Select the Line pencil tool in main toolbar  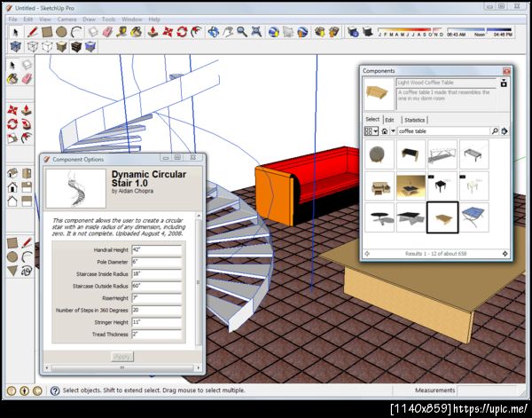[33, 32]
